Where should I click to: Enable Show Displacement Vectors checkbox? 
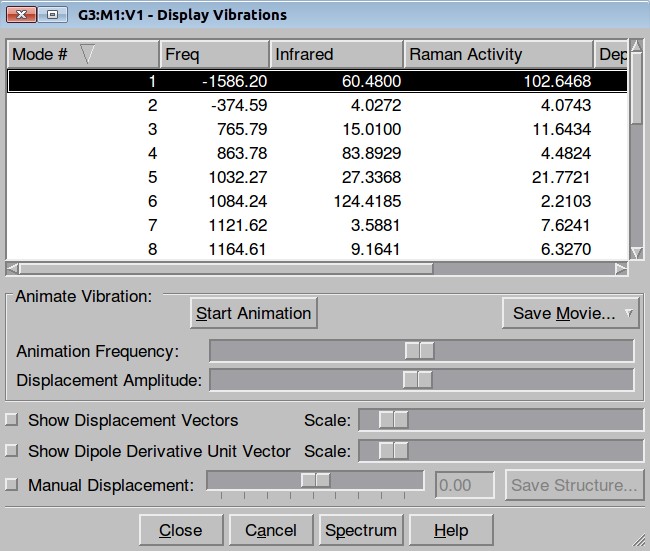coord(12,420)
